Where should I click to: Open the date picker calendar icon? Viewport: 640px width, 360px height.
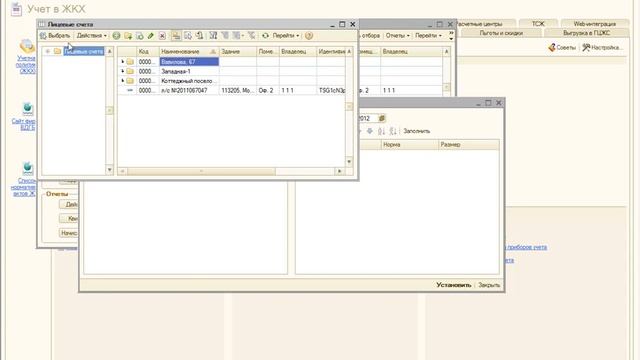[382, 118]
